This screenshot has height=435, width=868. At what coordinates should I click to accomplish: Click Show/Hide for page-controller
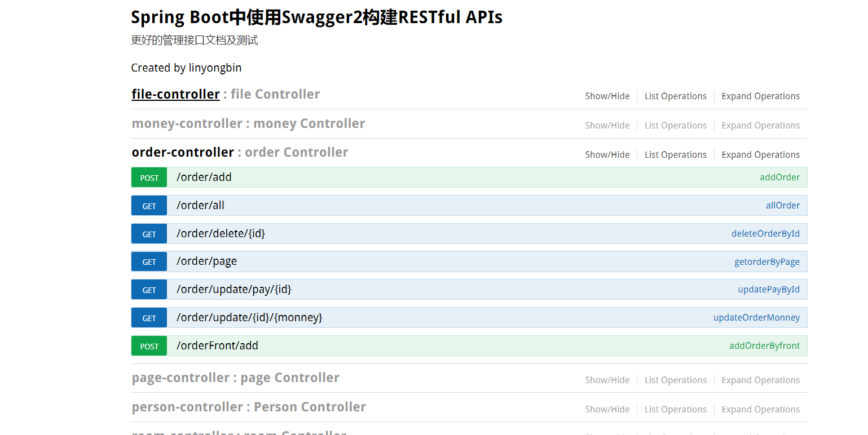click(x=607, y=380)
